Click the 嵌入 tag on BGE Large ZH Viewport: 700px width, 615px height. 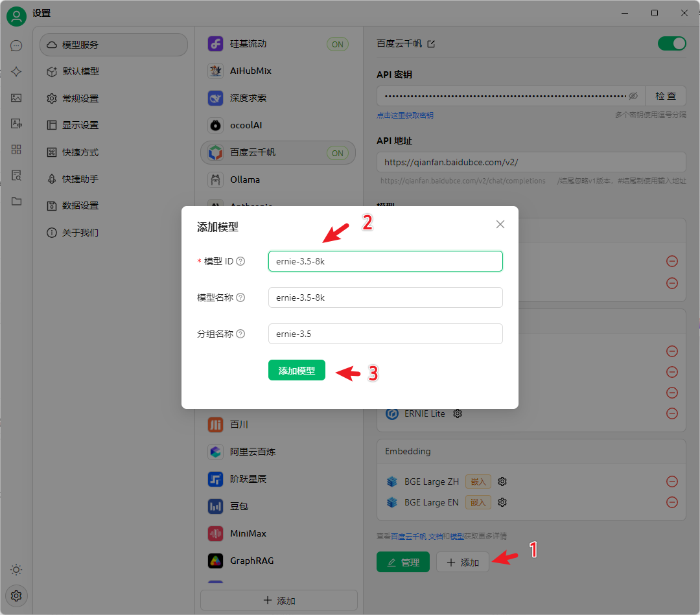pos(478,482)
